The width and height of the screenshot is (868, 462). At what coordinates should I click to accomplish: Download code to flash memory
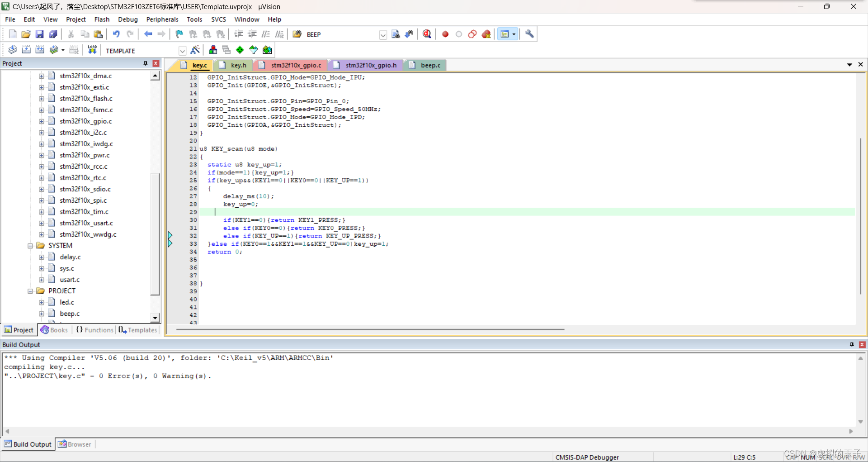pyautogui.click(x=92, y=50)
